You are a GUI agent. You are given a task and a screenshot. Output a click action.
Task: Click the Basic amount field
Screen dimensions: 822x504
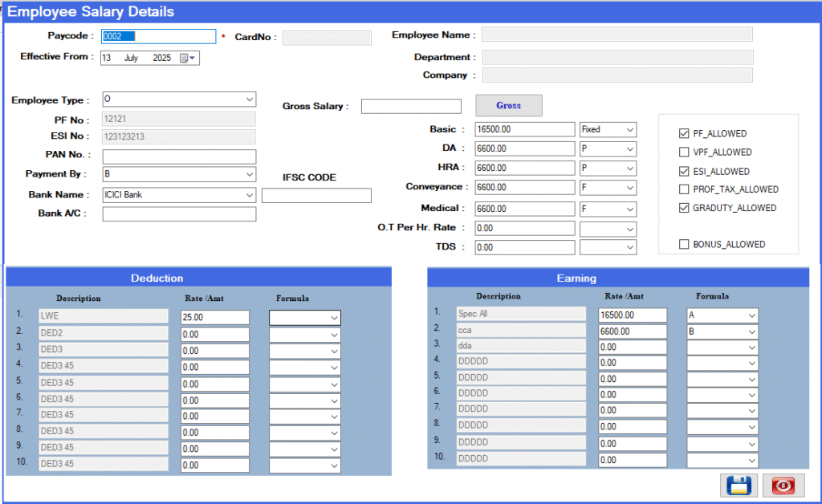click(525, 129)
